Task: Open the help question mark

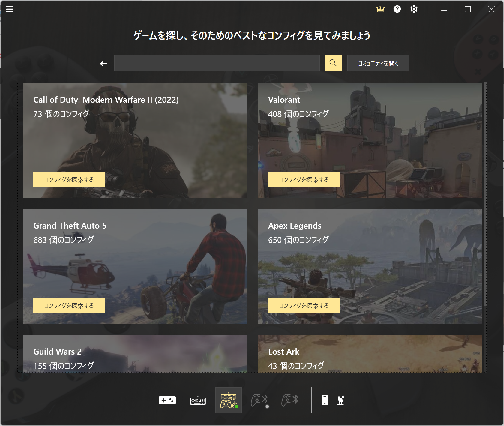Action: 397,9
